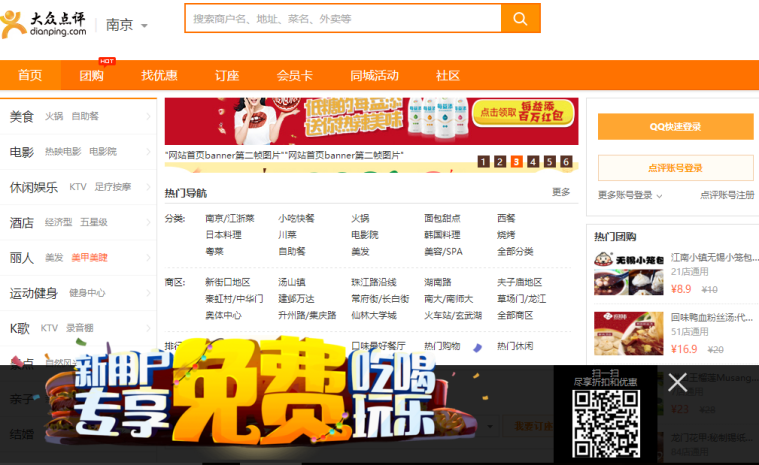
Task: Click 更多 in the 热门导航 header
Action: point(561,192)
